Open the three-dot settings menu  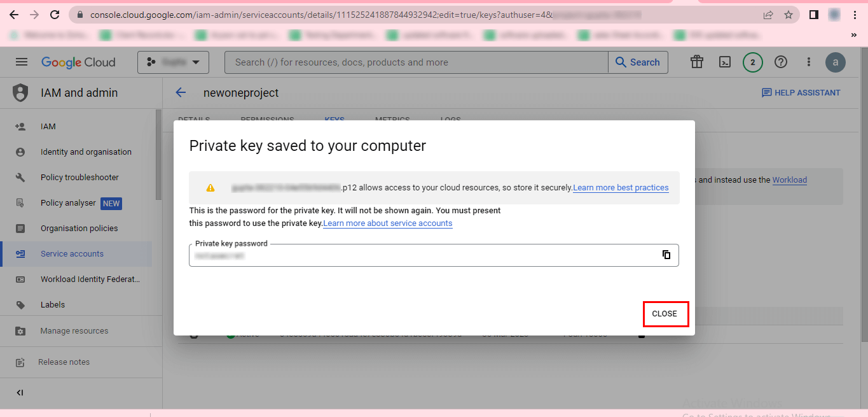(x=809, y=62)
